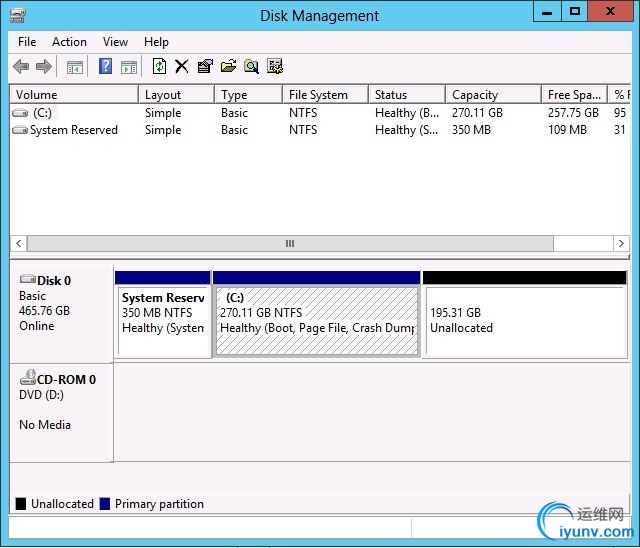640x548 pixels.
Task: Select the (C:) volume row
Action: coord(320,113)
